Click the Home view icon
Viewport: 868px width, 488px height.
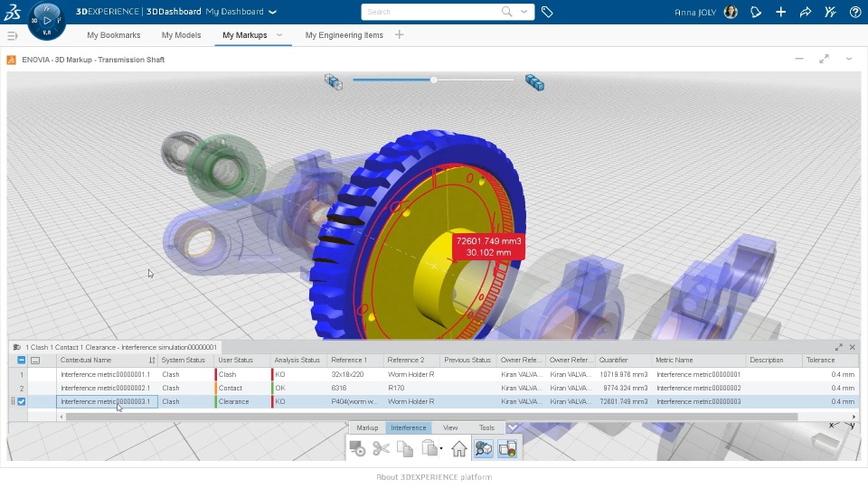[x=459, y=449]
